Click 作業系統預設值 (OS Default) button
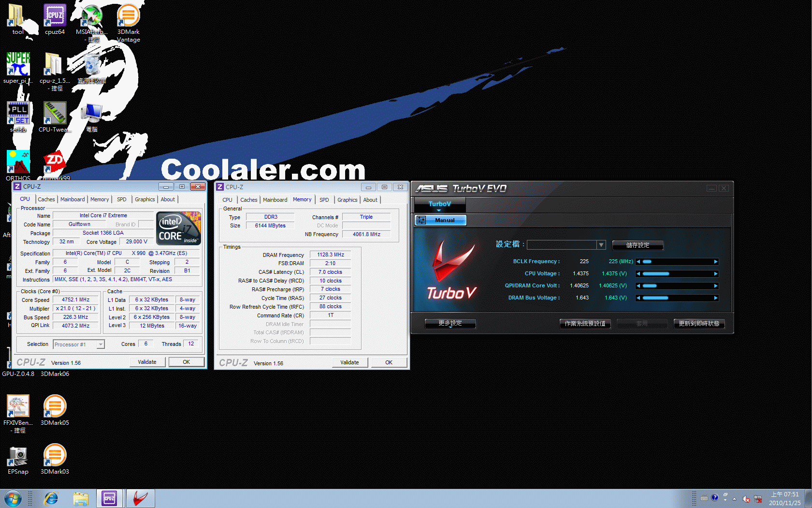812x508 pixels. tap(585, 324)
